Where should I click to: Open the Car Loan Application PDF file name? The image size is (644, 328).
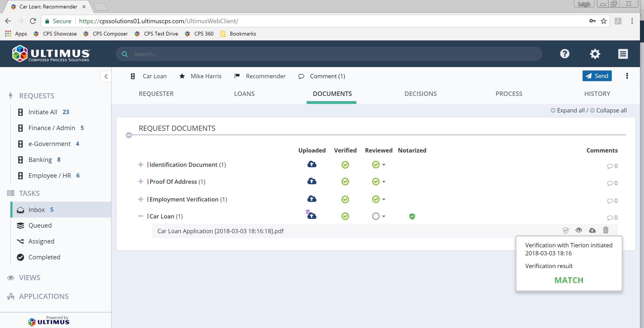[220, 231]
